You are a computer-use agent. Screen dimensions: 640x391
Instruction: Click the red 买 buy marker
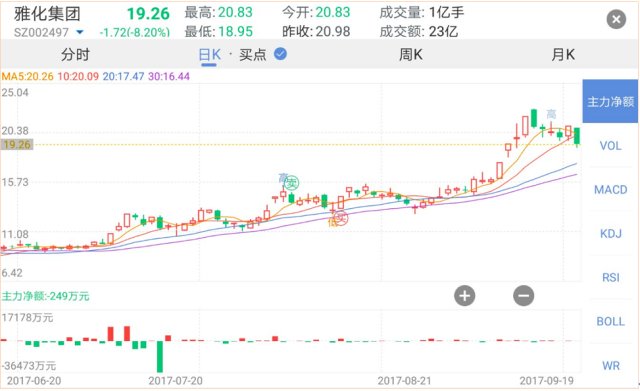click(x=341, y=218)
